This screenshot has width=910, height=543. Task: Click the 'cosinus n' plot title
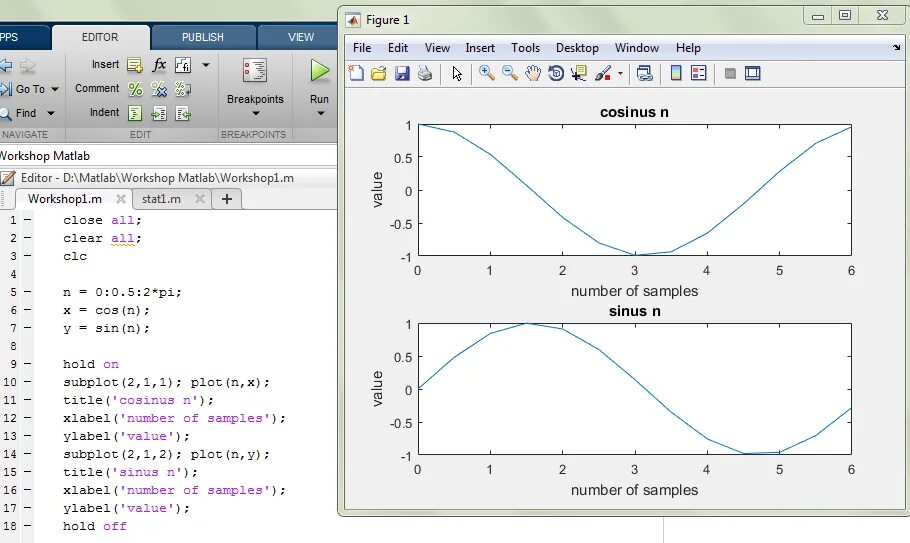634,112
